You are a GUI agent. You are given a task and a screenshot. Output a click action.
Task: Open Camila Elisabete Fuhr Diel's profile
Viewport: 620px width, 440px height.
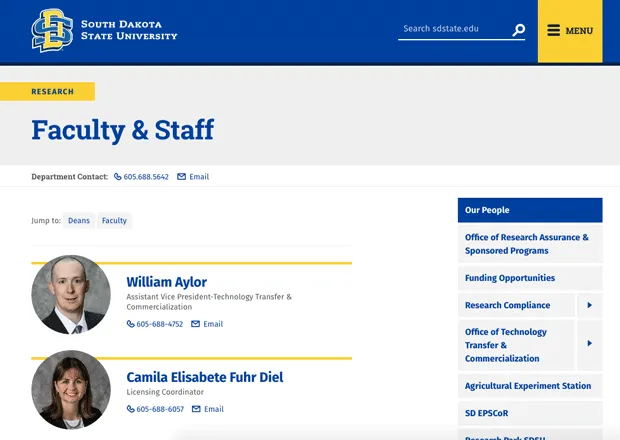click(x=205, y=377)
